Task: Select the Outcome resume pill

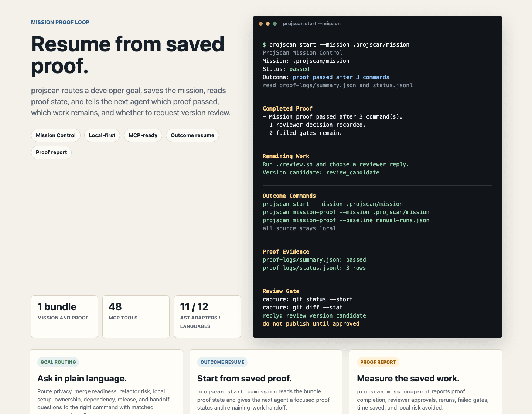Action: click(192, 135)
